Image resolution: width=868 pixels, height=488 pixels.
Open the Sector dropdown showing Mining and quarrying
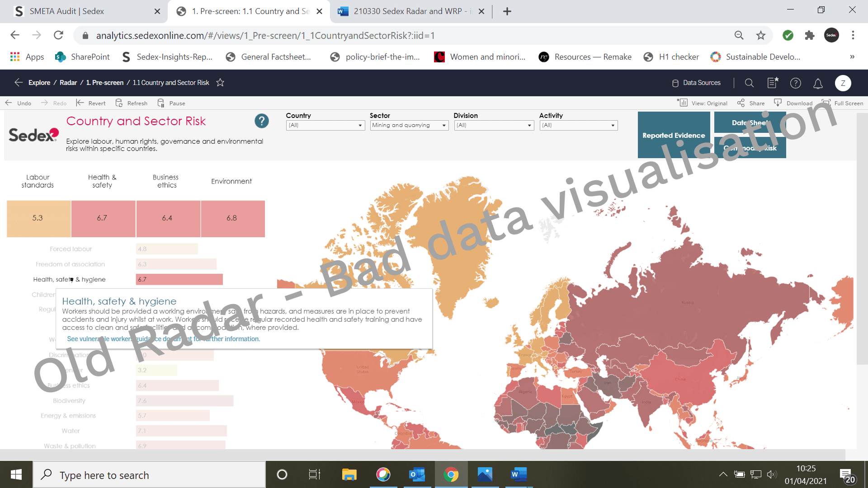(x=409, y=125)
